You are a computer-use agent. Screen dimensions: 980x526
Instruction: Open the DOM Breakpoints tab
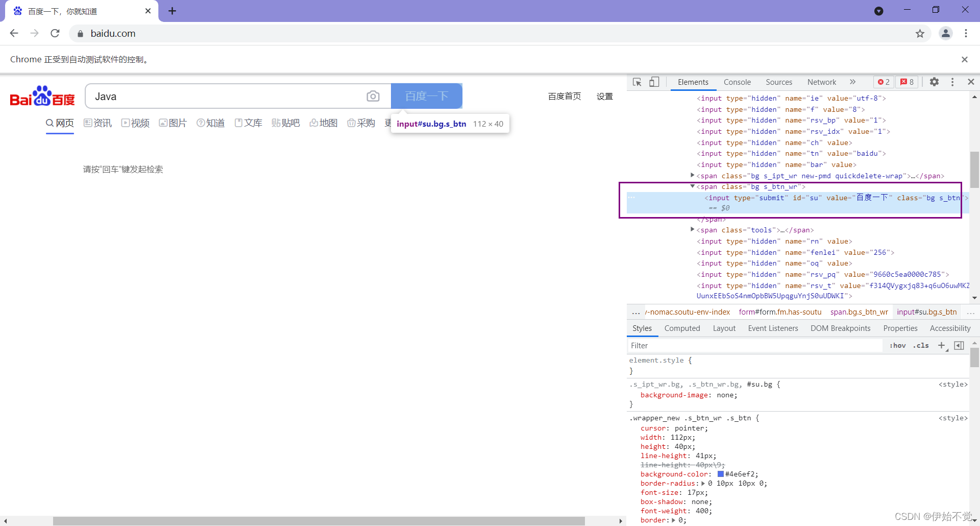click(841, 328)
